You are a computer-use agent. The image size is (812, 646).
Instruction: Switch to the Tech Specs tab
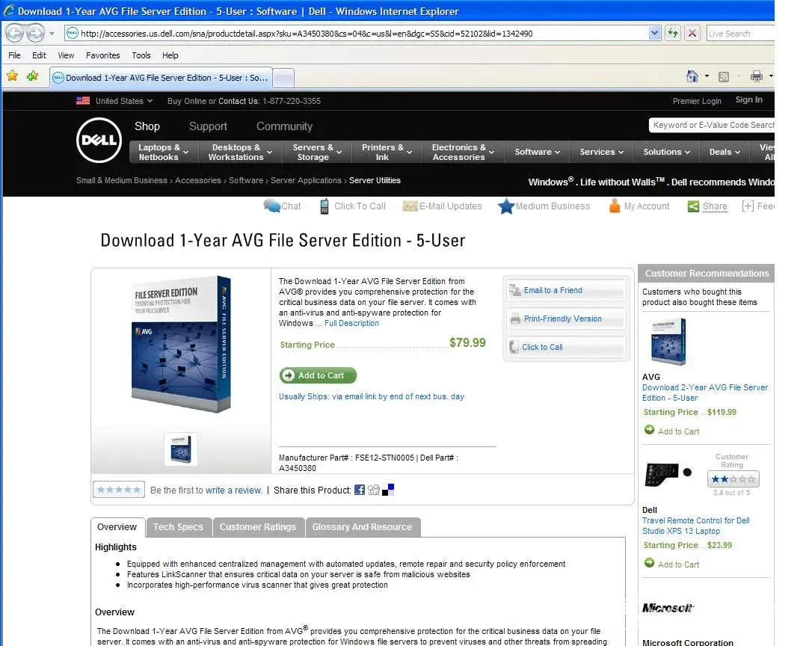coord(179,527)
